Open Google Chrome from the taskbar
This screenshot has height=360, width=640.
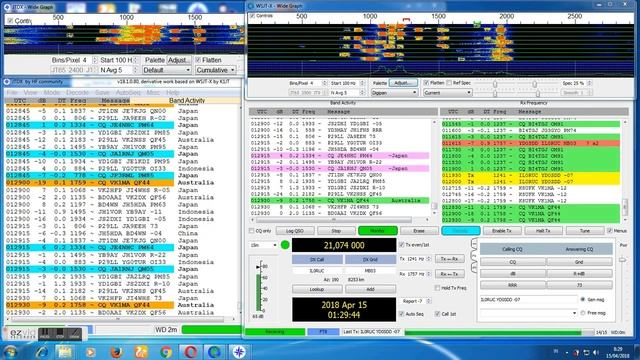tap(166, 351)
